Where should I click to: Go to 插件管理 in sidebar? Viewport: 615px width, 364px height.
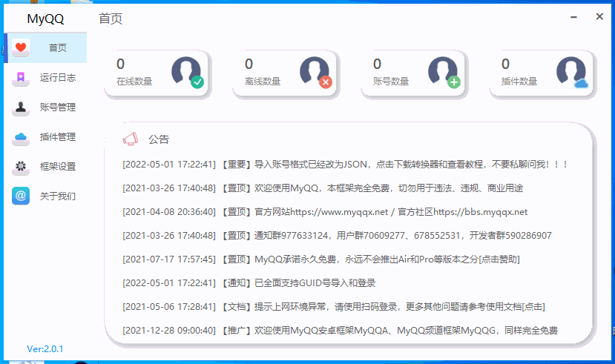pos(45,137)
